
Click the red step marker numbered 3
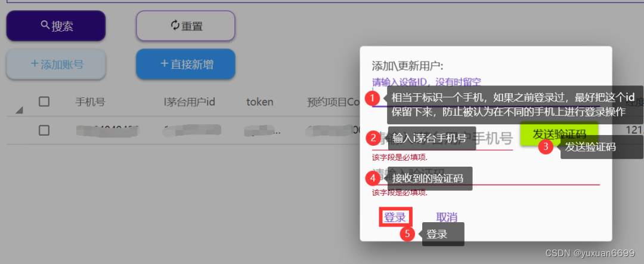coord(547,146)
